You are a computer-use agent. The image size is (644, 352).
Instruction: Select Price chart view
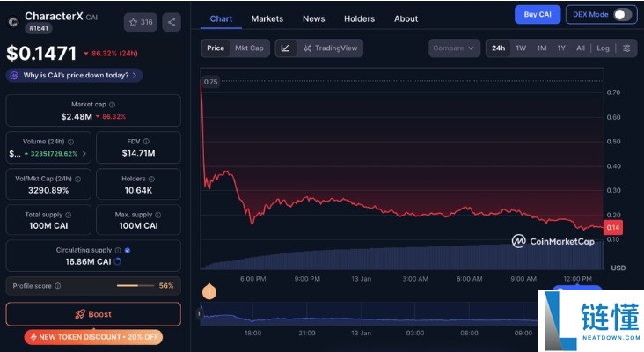(x=216, y=48)
